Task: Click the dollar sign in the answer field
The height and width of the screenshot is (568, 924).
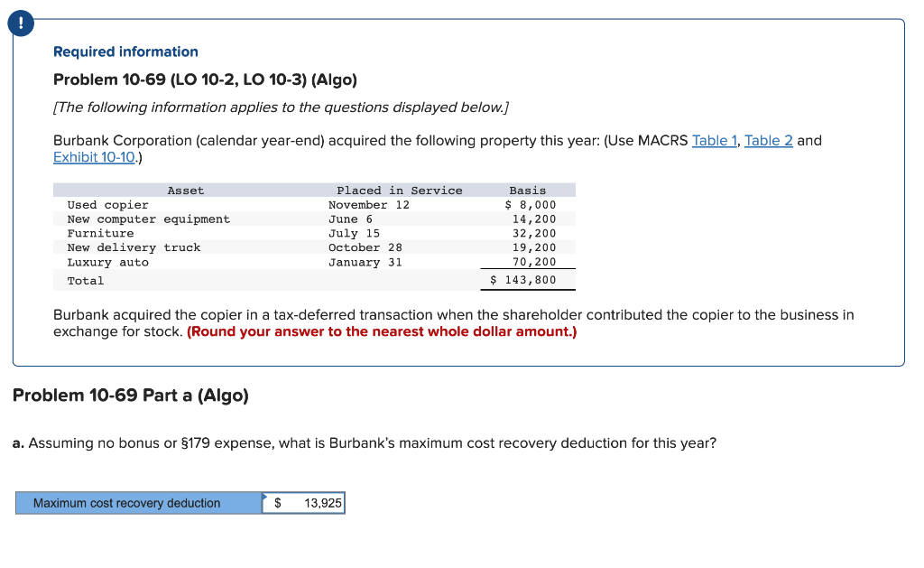Action: coord(277,503)
